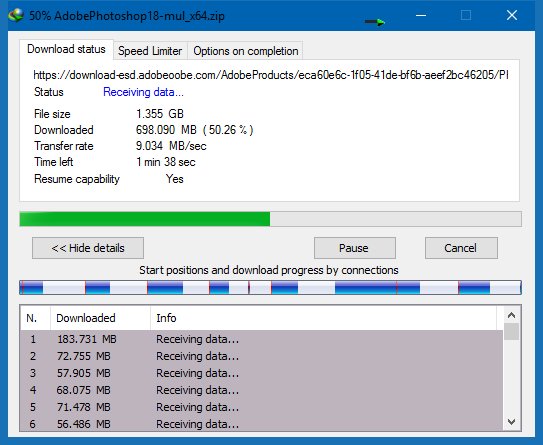This screenshot has height=445, width=543.
Task: Click the Hide details button
Action: click(x=88, y=248)
